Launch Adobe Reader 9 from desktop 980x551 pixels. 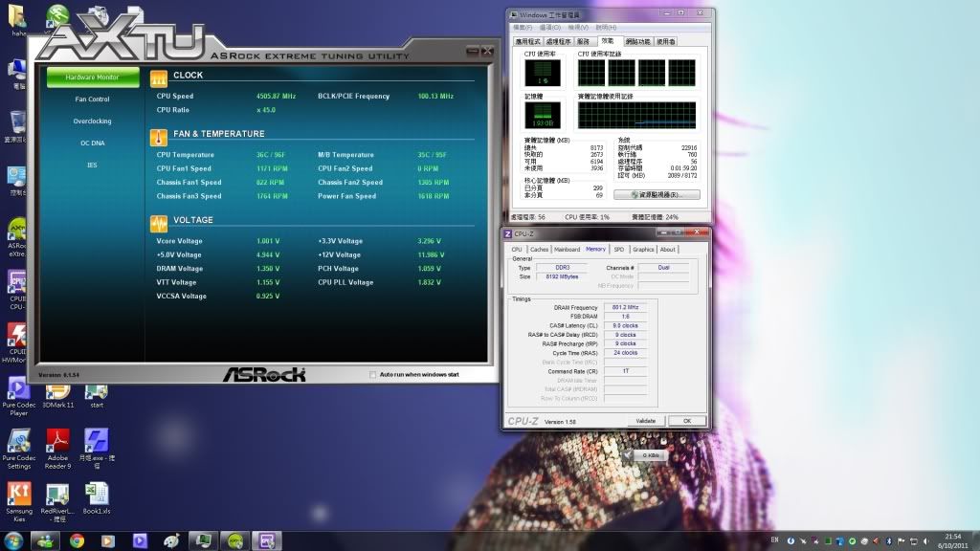pos(57,449)
